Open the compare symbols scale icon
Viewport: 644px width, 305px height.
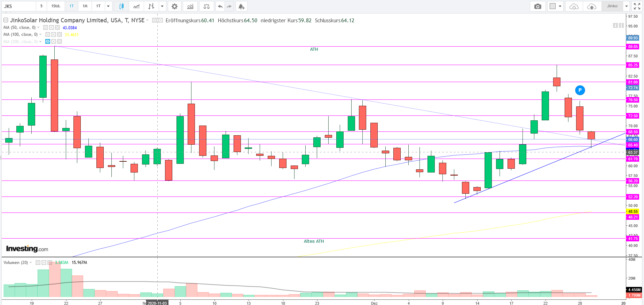click(206, 6)
